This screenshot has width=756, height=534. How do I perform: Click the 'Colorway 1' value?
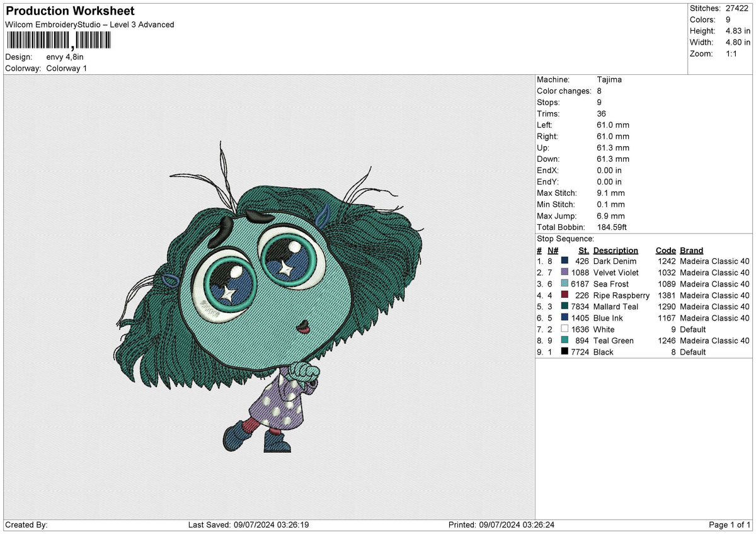click(67, 68)
